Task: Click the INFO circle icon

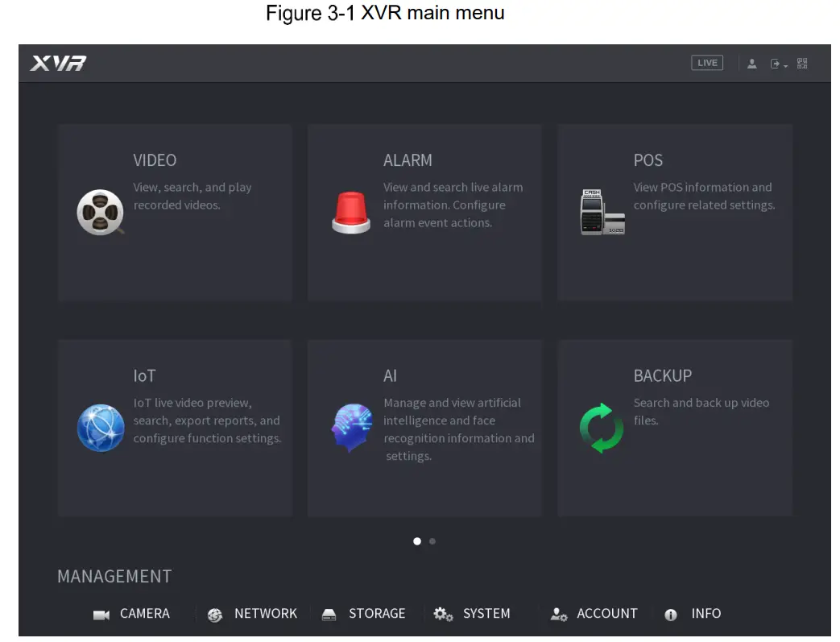Action: pos(671,615)
